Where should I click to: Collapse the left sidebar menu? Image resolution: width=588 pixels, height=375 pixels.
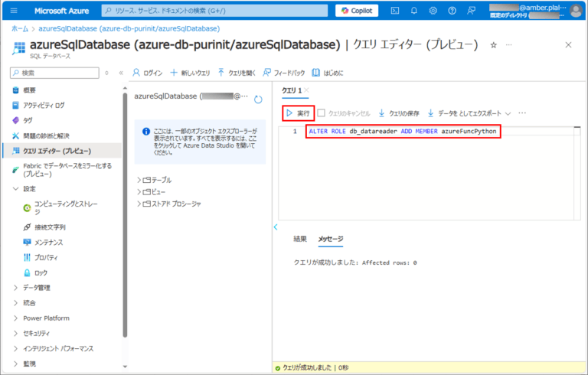pyautogui.click(x=121, y=73)
